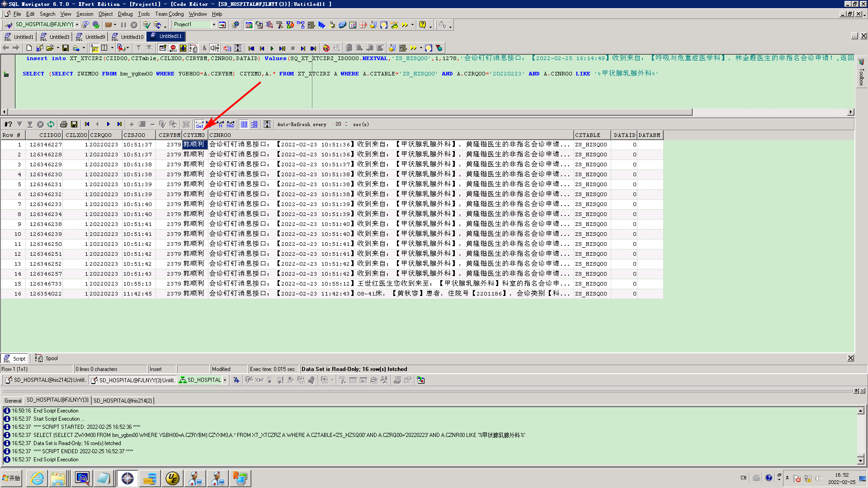Screen dimensions: 868x488
Task: Increase Auto-Refresh seconds spinner
Action: point(347,122)
